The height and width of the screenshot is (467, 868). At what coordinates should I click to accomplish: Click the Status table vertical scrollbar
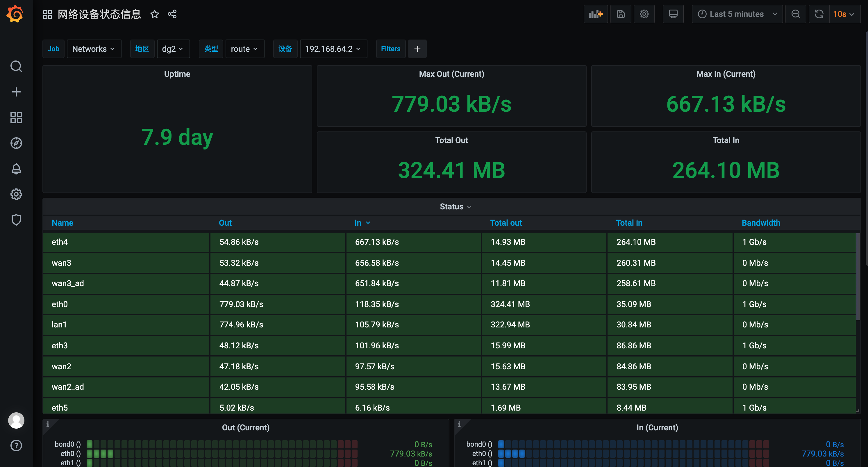(858, 277)
